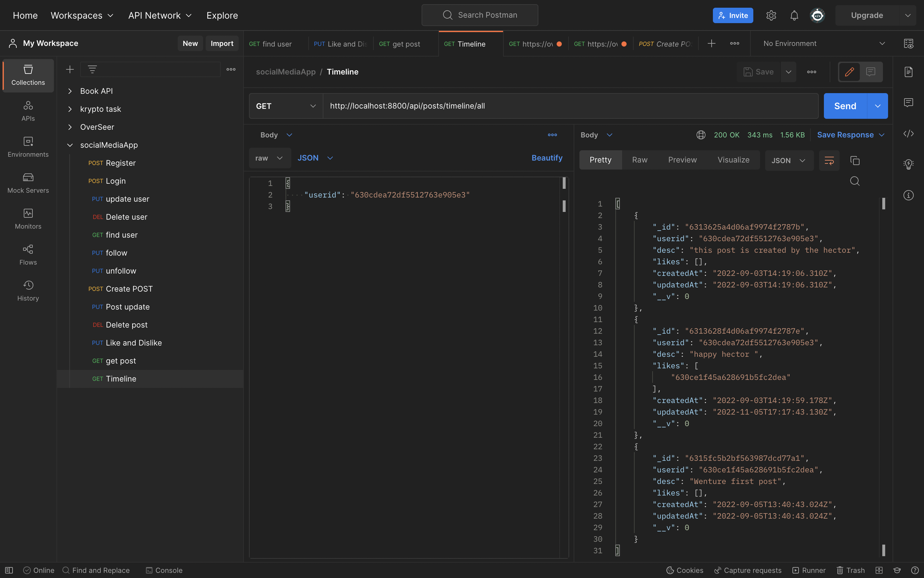Open the settings gear icon

click(771, 15)
